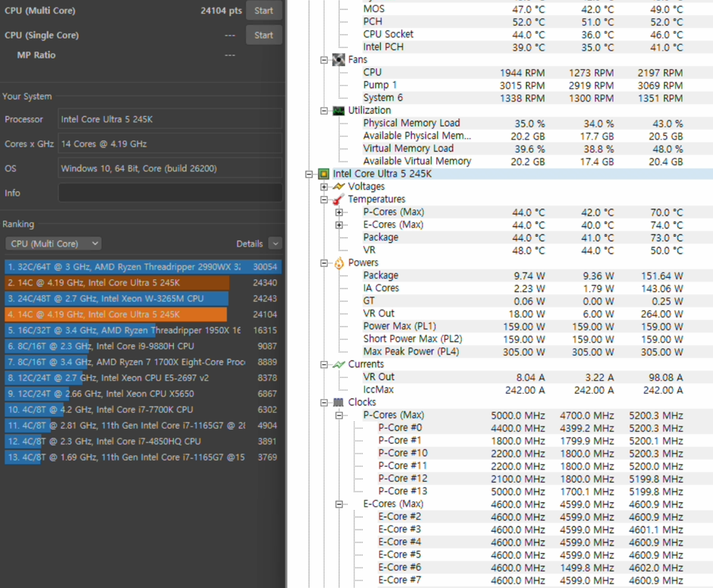Start the CPU Multi Core benchmark
Viewport: 713px width, 588px height.
[264, 11]
